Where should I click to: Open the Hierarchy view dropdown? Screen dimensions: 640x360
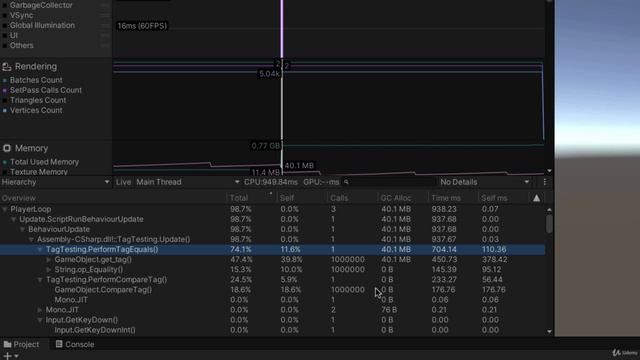point(56,182)
